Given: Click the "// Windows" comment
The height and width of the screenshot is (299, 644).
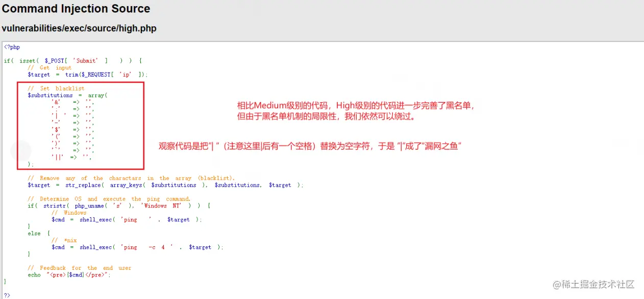Looking at the screenshot, I should pos(69,213).
